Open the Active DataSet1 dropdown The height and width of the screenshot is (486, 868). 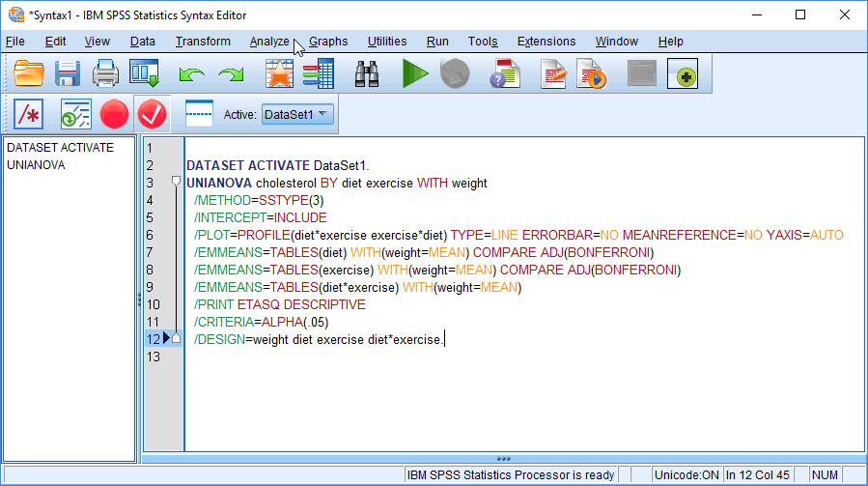(297, 114)
